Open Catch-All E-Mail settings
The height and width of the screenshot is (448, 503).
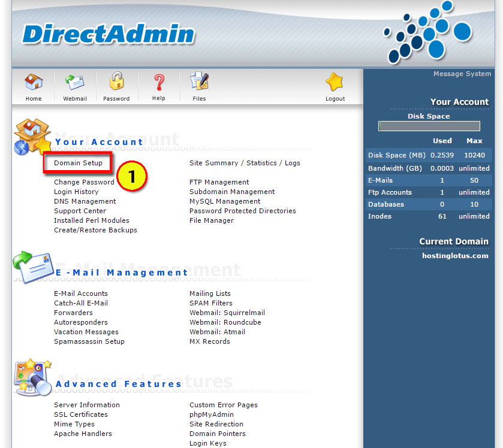point(81,303)
